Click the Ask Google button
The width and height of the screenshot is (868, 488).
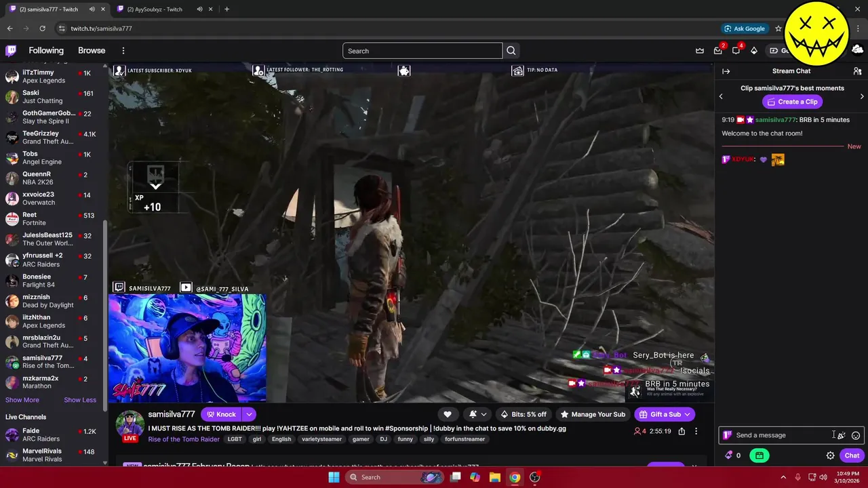tap(744, 28)
